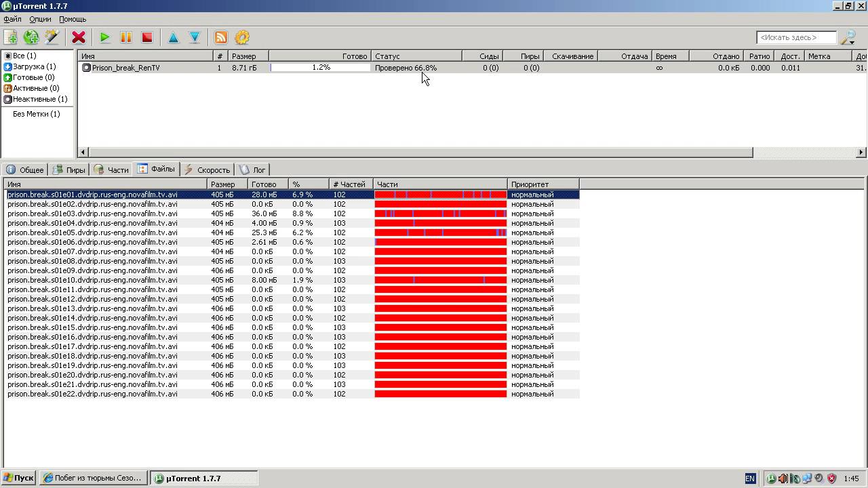Viewport: 868px width, 488px height.
Task: Click the red security shield tray icon
Action: [831, 479]
